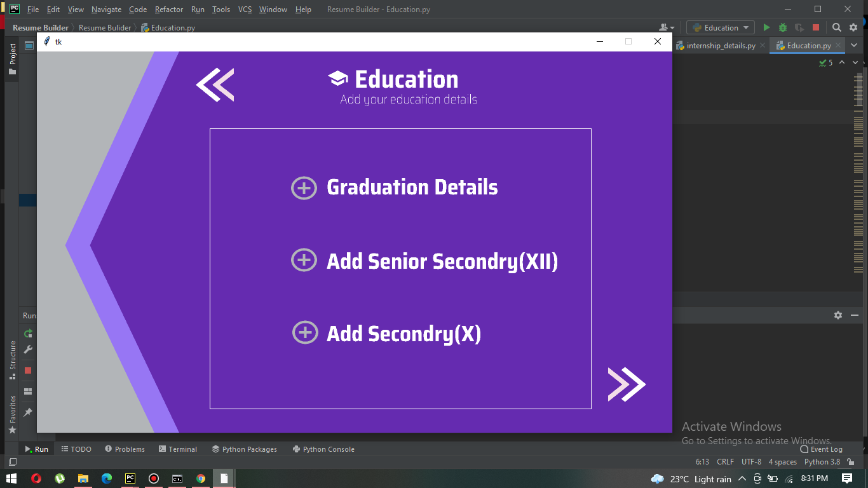Open Search Everywhere with magnifier icon
Viewport: 868px width, 488px height.
pos(837,27)
